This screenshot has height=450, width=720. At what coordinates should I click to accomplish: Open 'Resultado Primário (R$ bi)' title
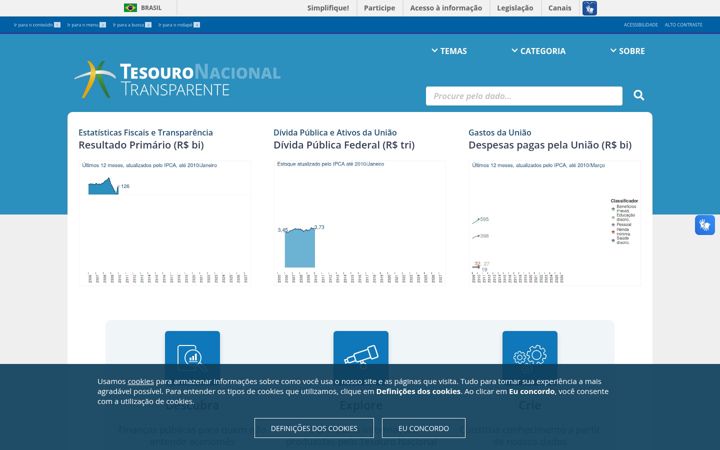[x=141, y=145]
